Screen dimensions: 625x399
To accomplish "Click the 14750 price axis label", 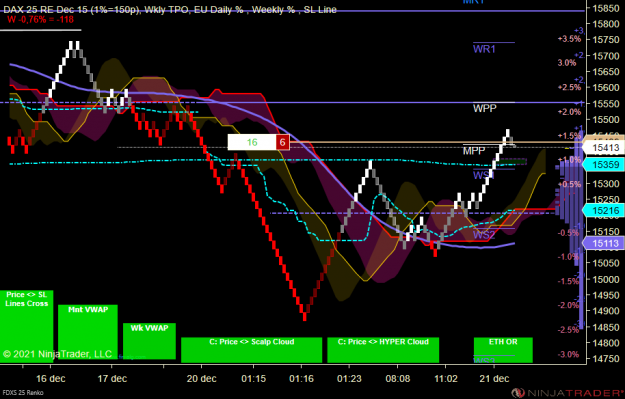I will pos(606,358).
